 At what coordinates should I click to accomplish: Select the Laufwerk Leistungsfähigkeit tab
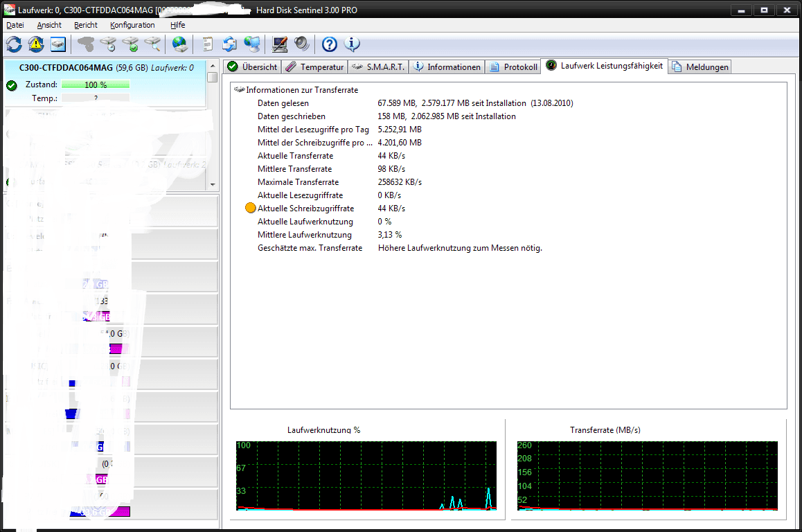pos(604,66)
